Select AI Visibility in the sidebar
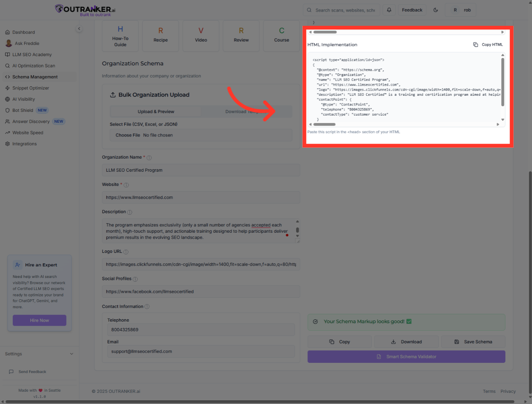The width and height of the screenshot is (532, 404). click(x=24, y=99)
